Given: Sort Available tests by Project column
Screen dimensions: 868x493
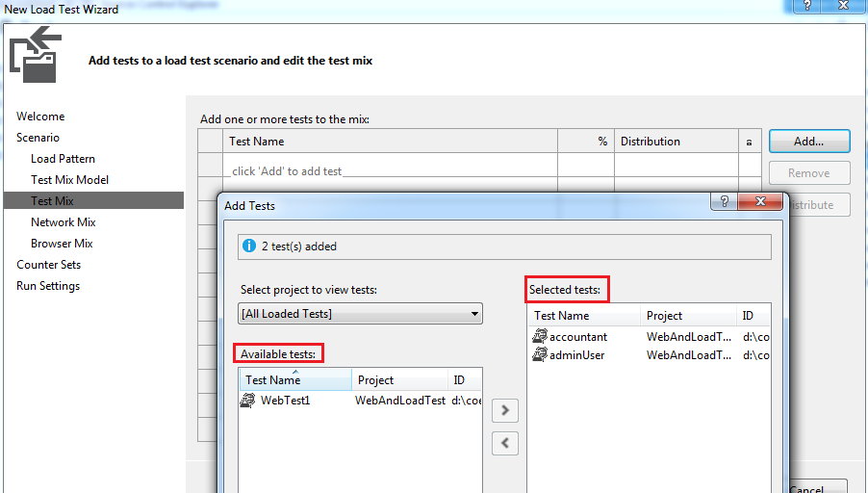Looking at the screenshot, I should pyautogui.click(x=399, y=380).
